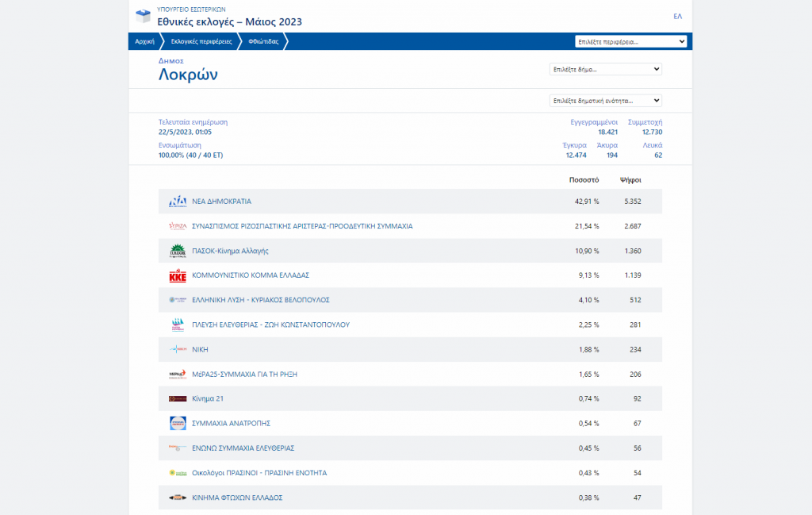The width and height of the screenshot is (812, 515).
Task: Click the Άκυρα value 194
Action: point(612,156)
